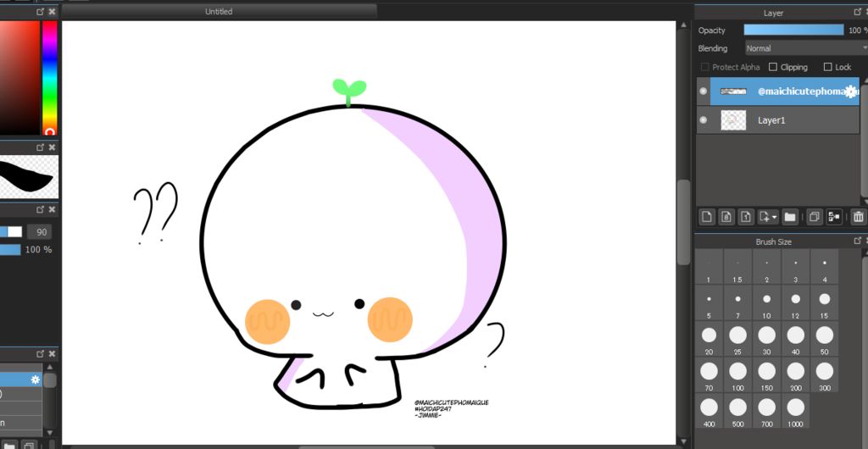868x449 pixels.
Task: Set brush size to 50
Action: click(824, 339)
